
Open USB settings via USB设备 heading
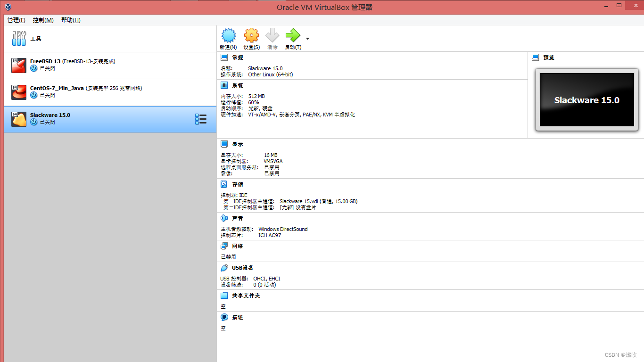click(243, 268)
